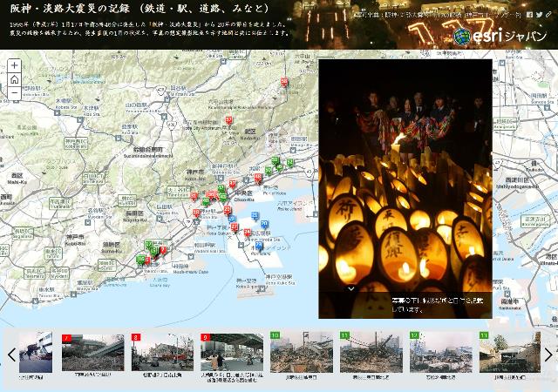Viewport: 558px width, 392px height.
Task: Select red map marker 18
Action: [196, 213]
